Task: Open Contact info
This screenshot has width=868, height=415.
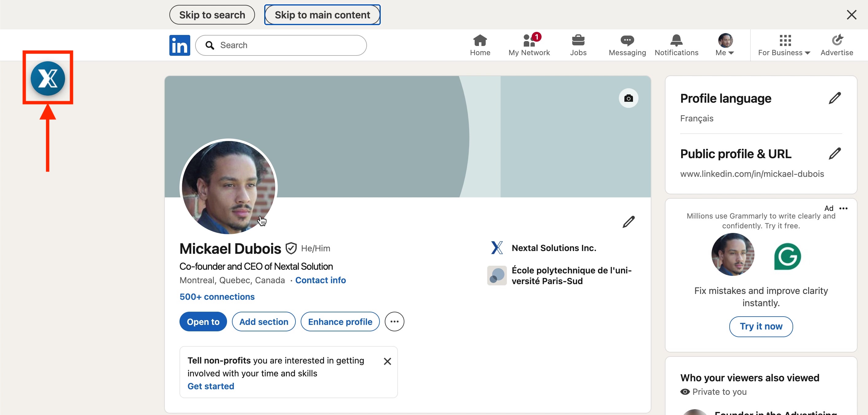Action: (x=320, y=280)
